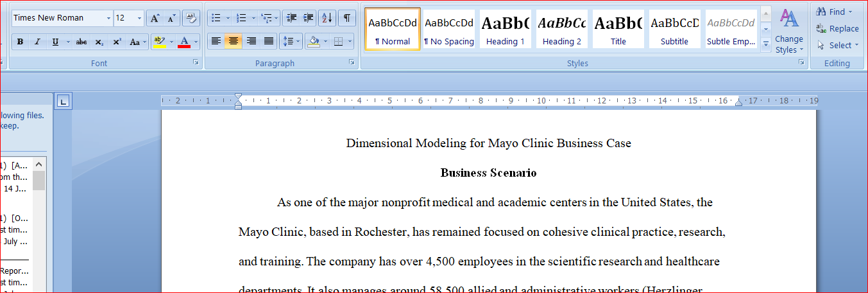Open the Times New Roman font name dropdown

(x=108, y=18)
